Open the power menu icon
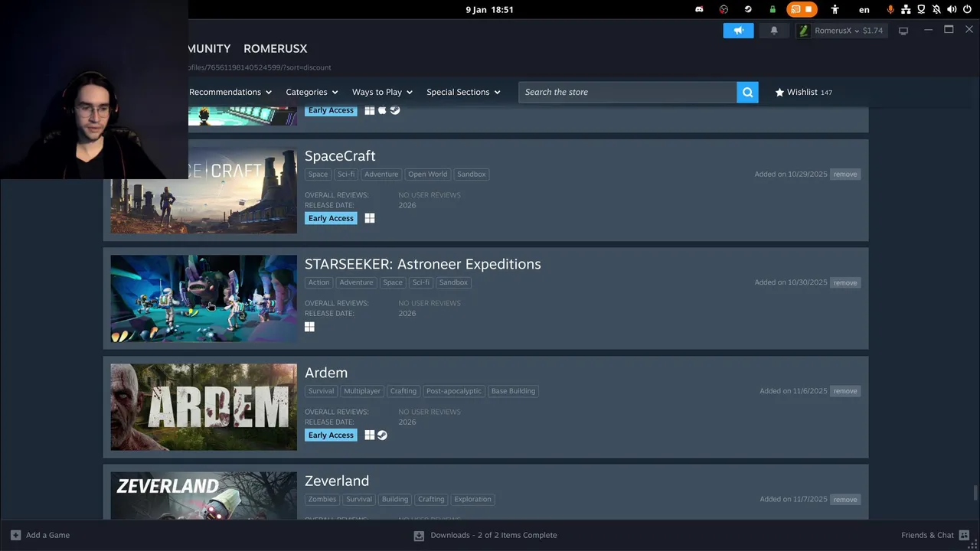This screenshot has height=551, width=980. [x=967, y=9]
